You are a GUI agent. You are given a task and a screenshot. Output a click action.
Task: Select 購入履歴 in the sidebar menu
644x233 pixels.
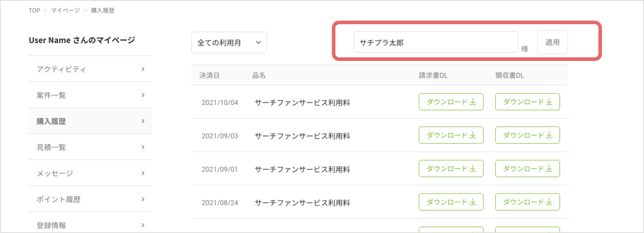coord(90,121)
